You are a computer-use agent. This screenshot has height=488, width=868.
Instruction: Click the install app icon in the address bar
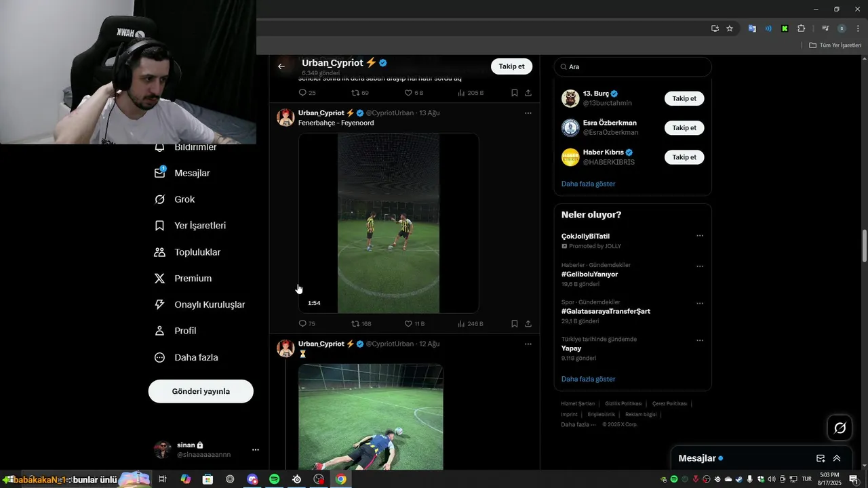[x=715, y=28]
